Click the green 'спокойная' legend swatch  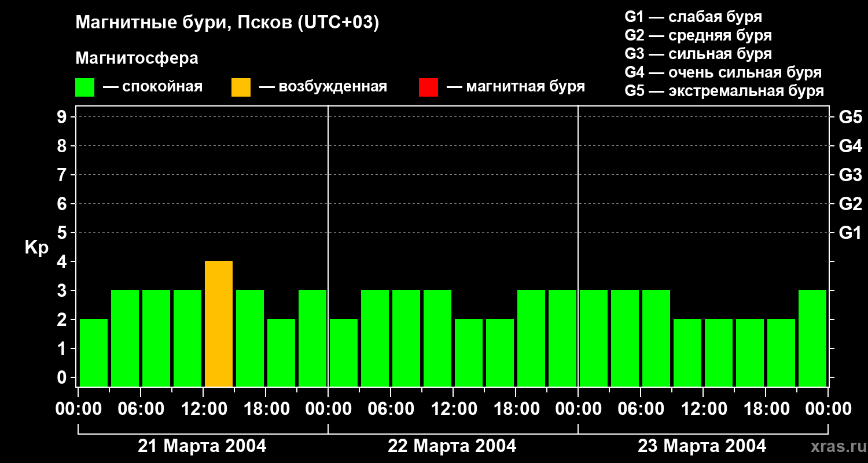[84, 87]
